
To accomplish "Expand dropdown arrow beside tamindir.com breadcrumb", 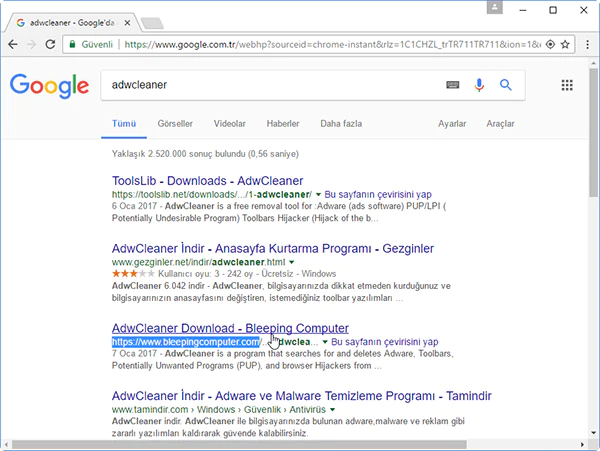I will coord(333,409).
